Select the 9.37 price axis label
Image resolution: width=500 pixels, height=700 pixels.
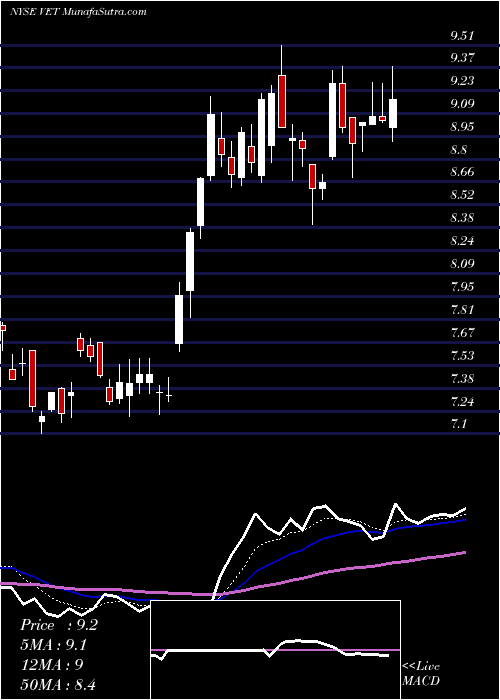[x=462, y=58]
